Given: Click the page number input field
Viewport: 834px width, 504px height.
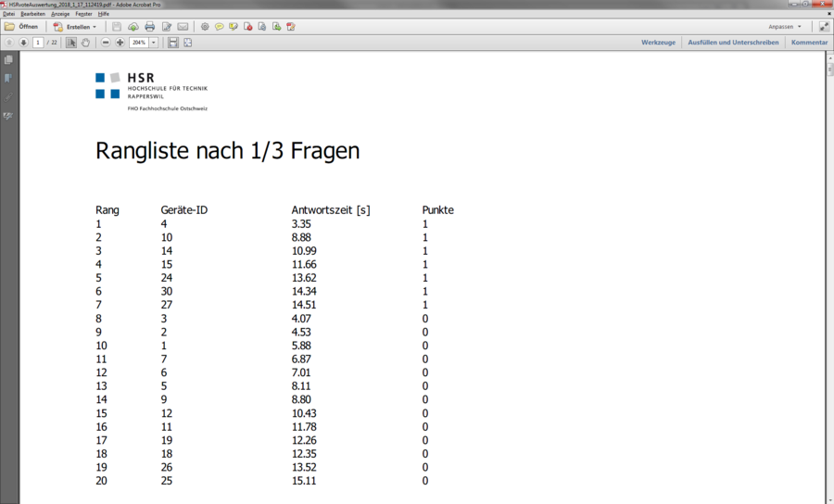Looking at the screenshot, I should [38, 43].
